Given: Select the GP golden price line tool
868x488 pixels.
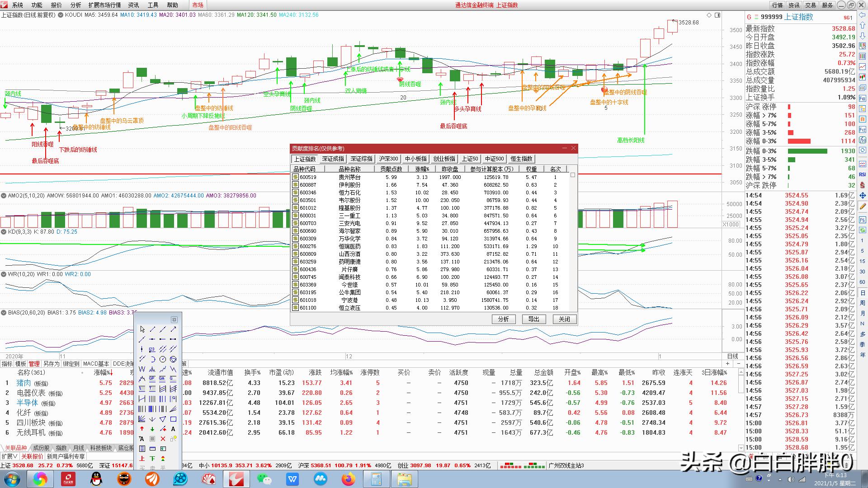Looking at the screenshot, I should [152, 379].
